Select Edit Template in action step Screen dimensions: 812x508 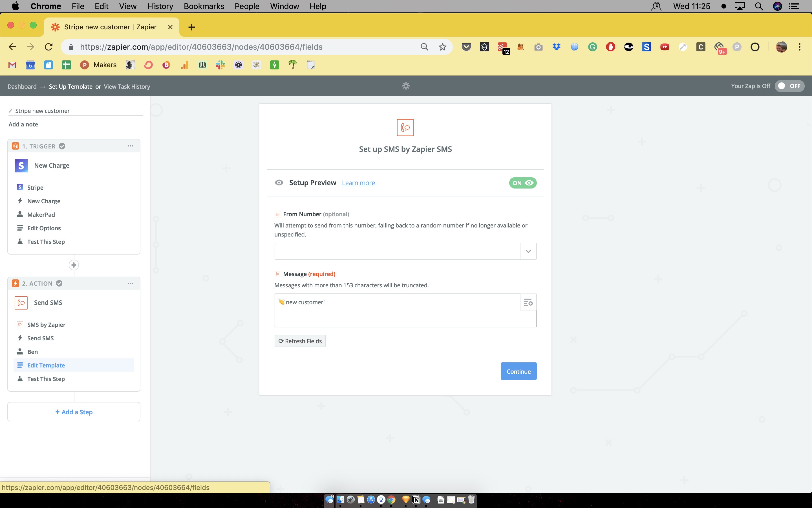coord(74,365)
